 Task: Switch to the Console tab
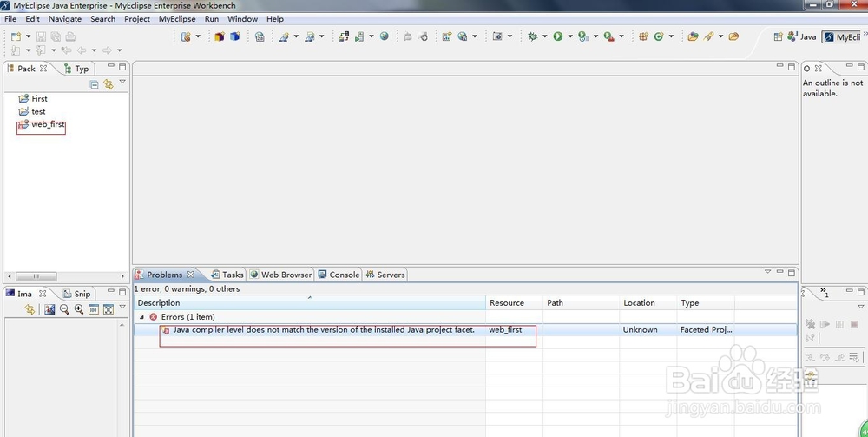pos(339,275)
